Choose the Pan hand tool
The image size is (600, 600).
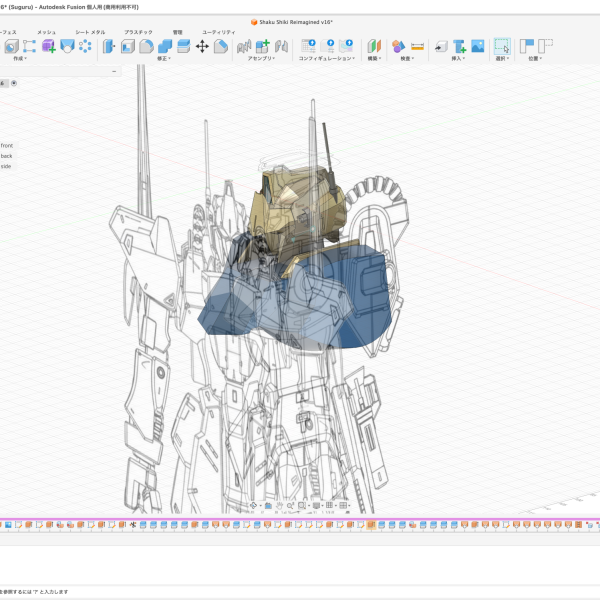point(279,505)
